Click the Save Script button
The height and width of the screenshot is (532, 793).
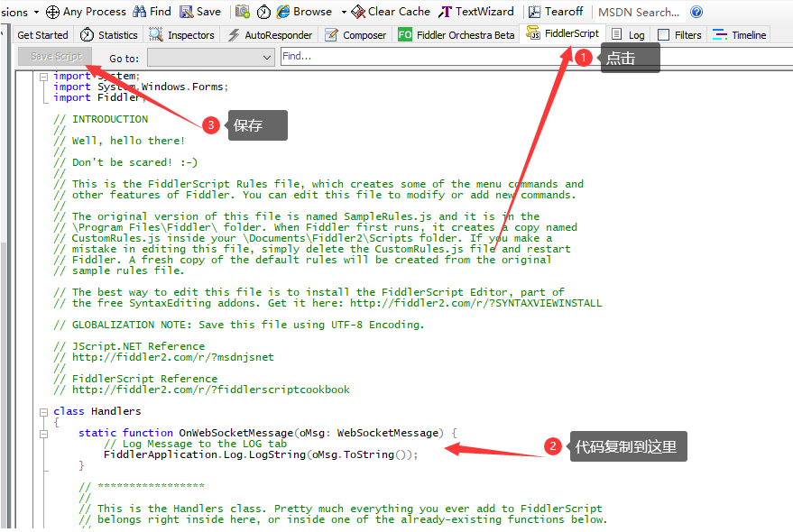(x=55, y=56)
